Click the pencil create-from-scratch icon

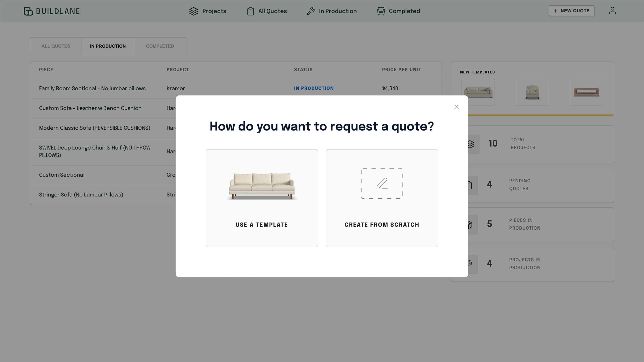point(382,183)
